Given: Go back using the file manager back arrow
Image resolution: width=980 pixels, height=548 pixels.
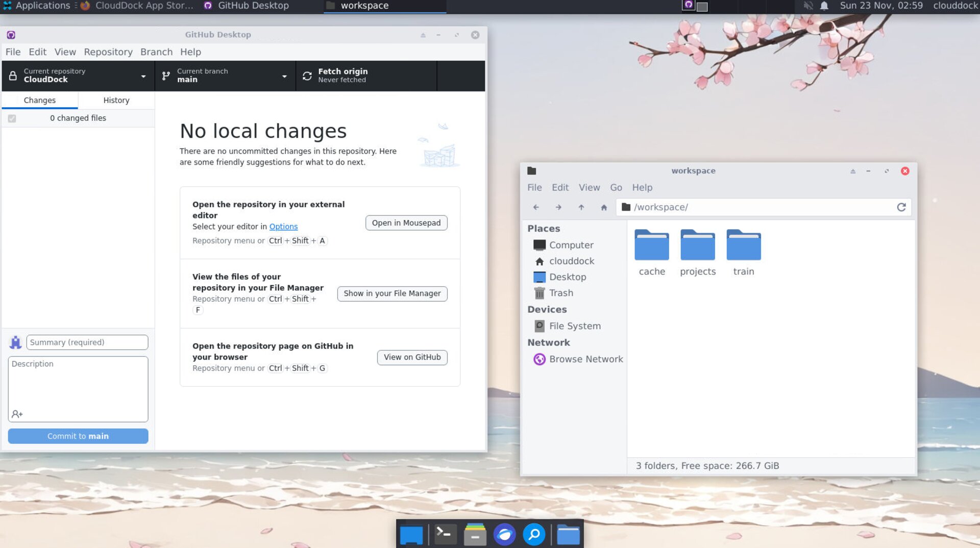Looking at the screenshot, I should (535, 207).
